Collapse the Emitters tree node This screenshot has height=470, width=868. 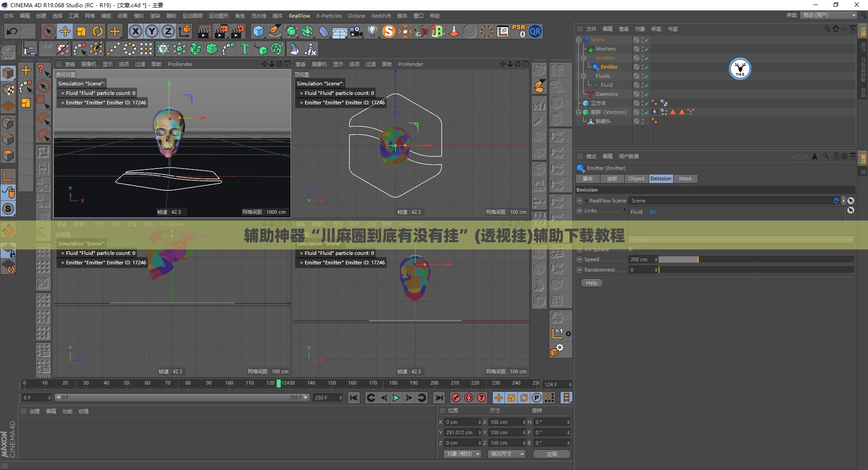[x=584, y=58]
